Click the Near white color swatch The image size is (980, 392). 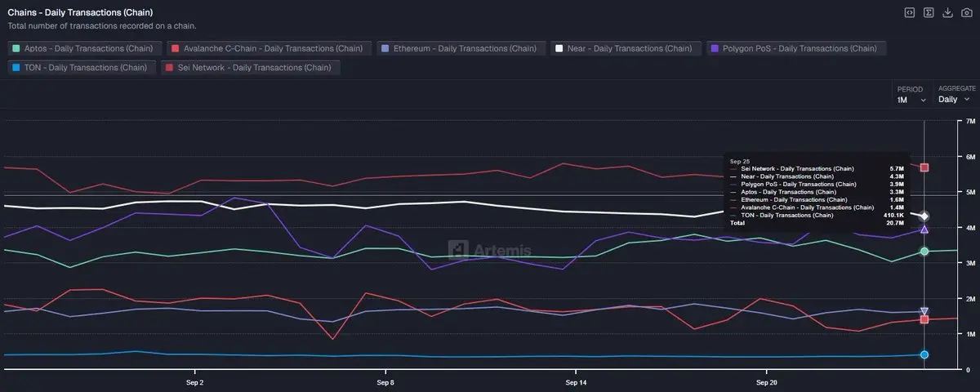pyautogui.click(x=559, y=48)
